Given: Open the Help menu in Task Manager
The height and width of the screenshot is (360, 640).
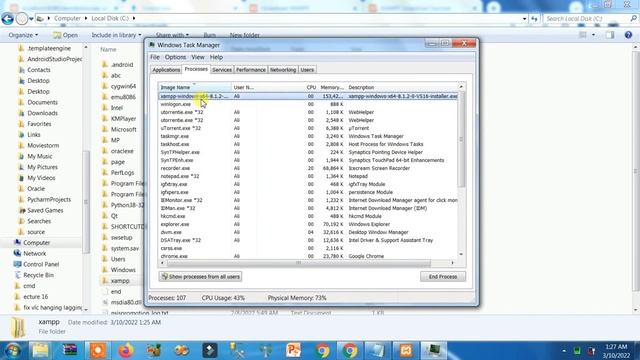Looking at the screenshot, I should pyautogui.click(x=216, y=57).
